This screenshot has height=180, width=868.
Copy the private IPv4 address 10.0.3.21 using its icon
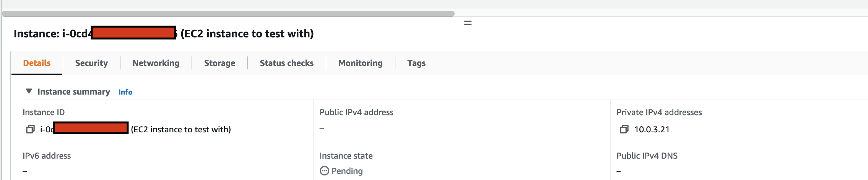point(624,129)
